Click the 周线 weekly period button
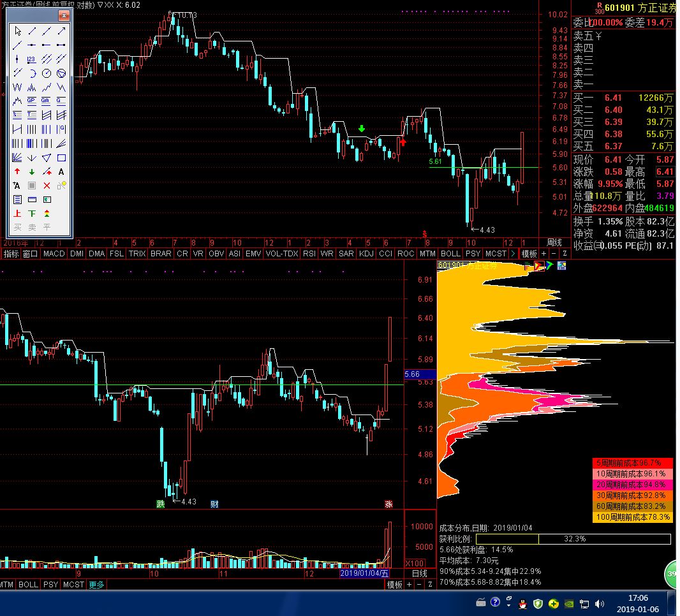 tap(554, 243)
